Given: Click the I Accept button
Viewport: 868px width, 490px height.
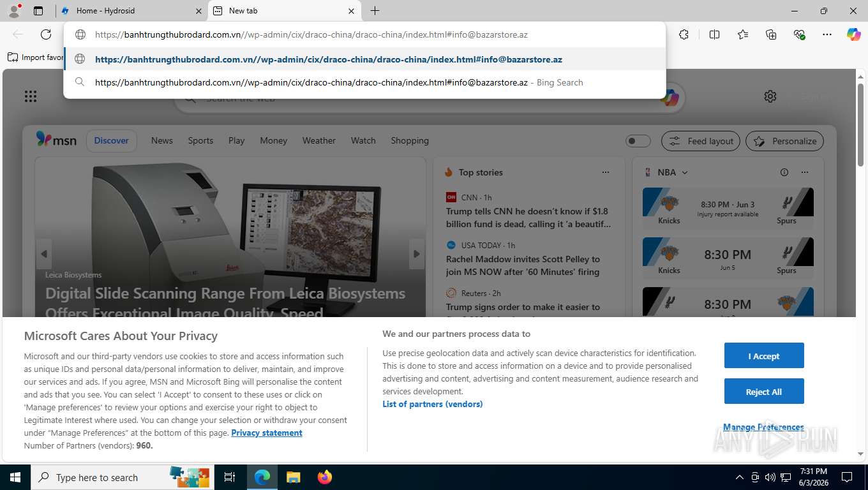Looking at the screenshot, I should [x=764, y=355].
